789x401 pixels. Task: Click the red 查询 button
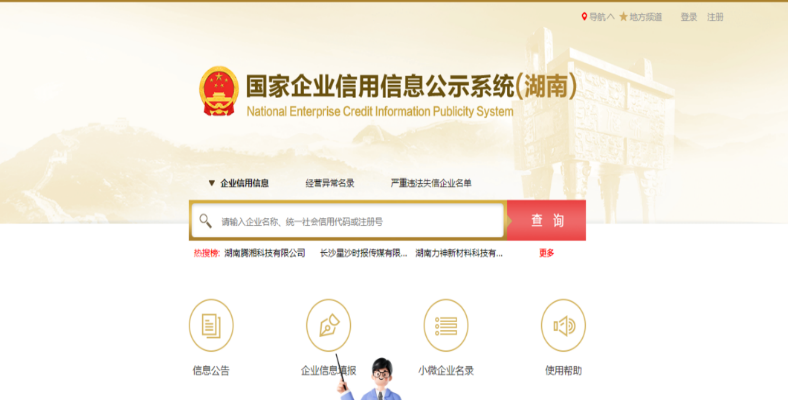[546, 220]
